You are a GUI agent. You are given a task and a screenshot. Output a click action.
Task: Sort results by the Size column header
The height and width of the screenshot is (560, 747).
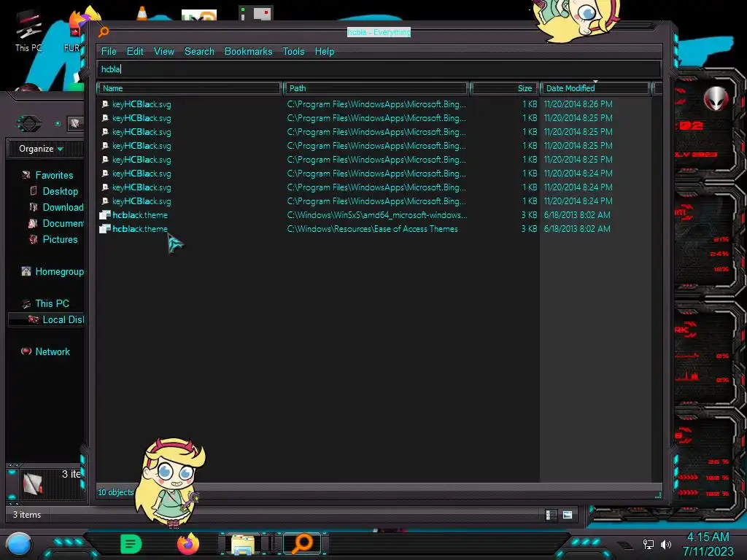(x=505, y=88)
